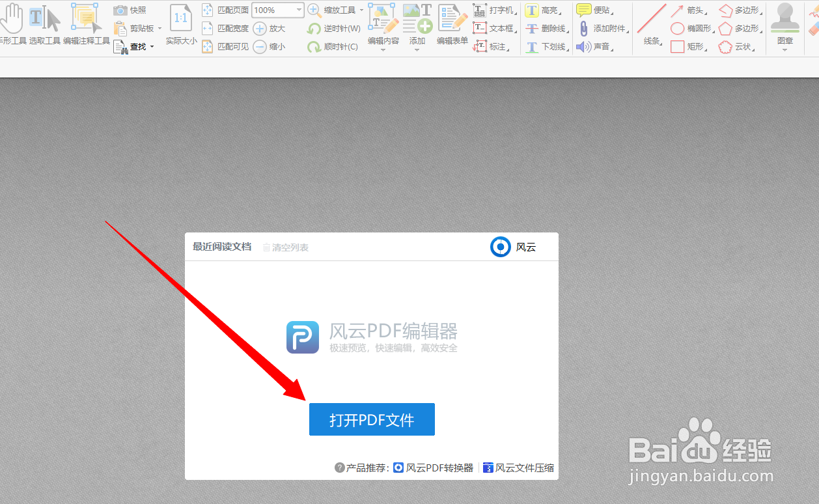Viewport: 819px width, 504px height.
Task: Clear the list via 清空列表
Action: 286,247
